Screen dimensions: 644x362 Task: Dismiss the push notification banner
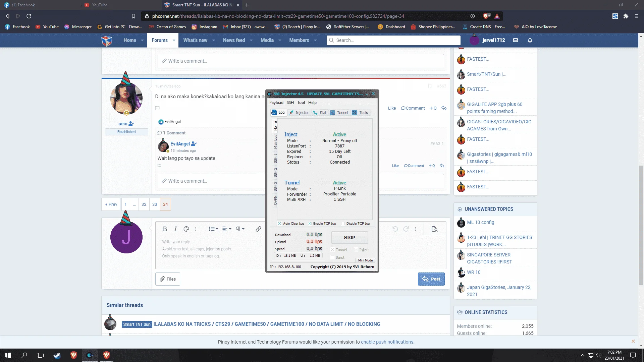[x=633, y=341]
